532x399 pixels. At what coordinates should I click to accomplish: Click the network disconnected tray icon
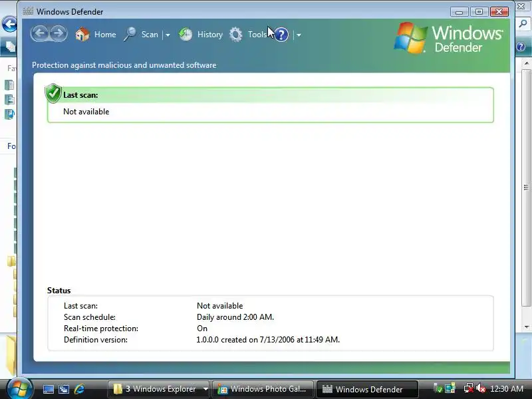469,388
